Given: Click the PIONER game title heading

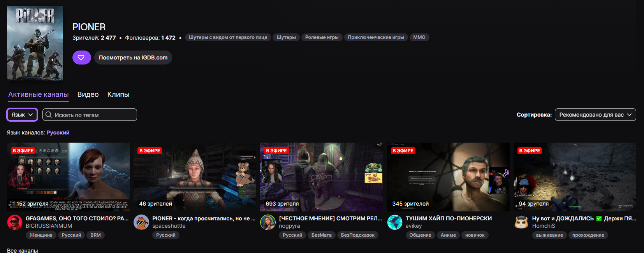Looking at the screenshot, I should [89, 27].
